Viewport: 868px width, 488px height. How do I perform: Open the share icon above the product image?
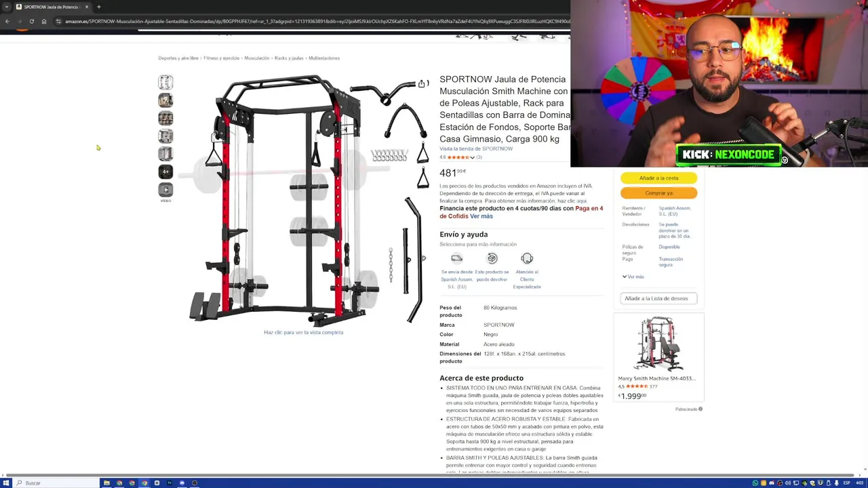(422, 83)
